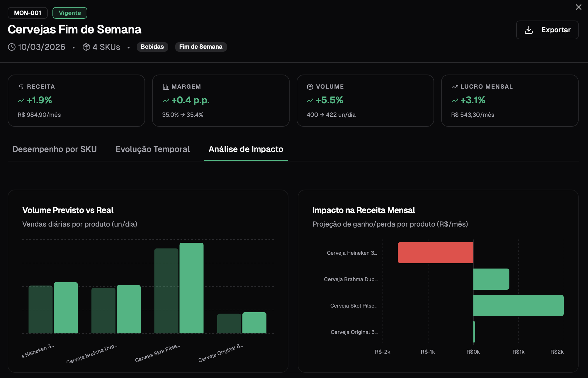Select the package icon next to 4 SKUs
The image size is (588, 378).
pos(86,47)
